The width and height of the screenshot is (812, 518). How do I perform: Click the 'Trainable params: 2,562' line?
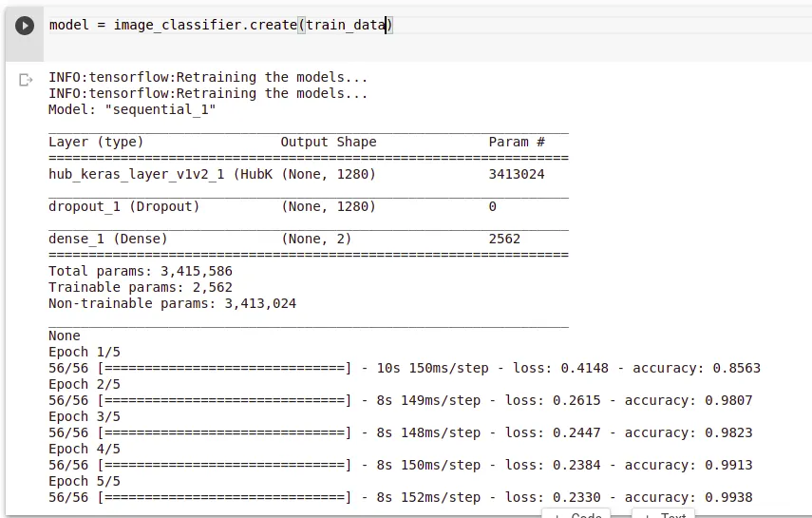[x=141, y=287]
